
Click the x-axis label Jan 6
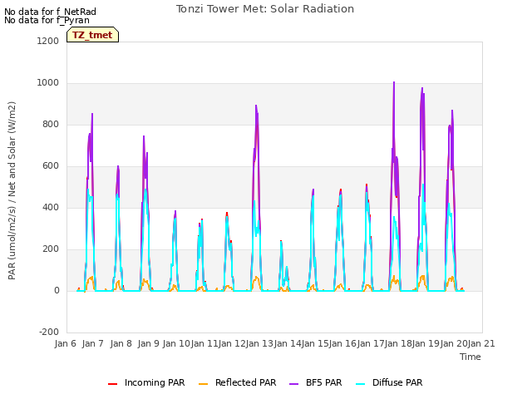pos(65,343)
